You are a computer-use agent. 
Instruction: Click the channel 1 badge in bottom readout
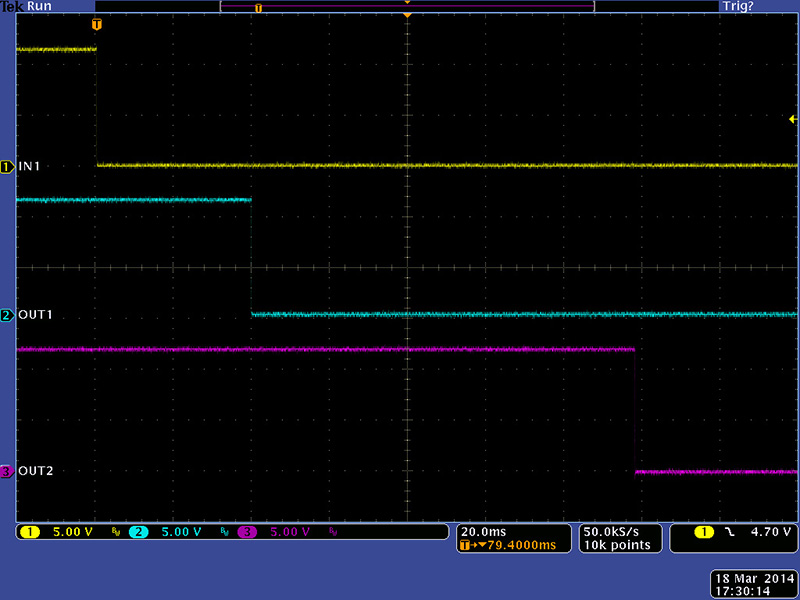(29, 532)
